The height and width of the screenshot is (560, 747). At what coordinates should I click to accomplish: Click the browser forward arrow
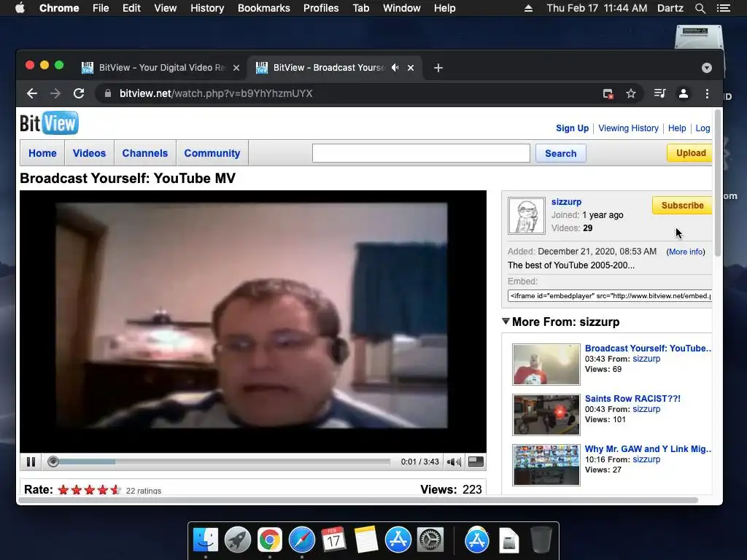click(55, 94)
